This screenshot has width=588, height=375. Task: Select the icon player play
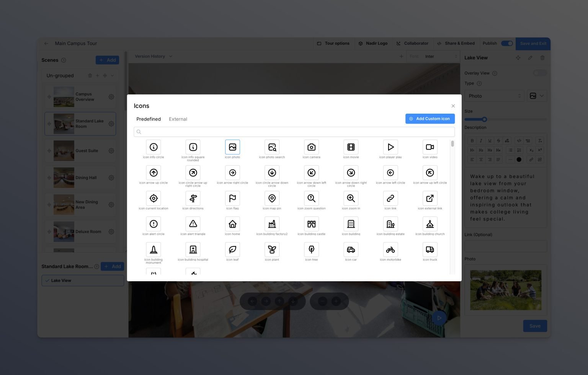coord(390,147)
